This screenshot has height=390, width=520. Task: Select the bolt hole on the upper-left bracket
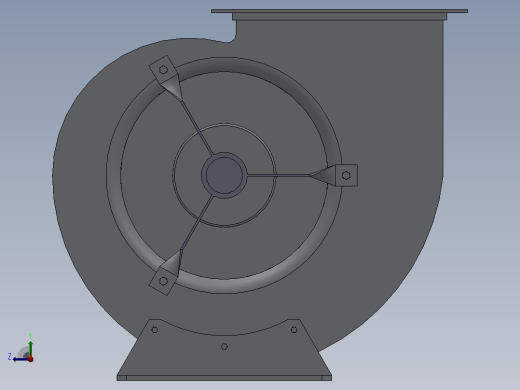(163, 70)
